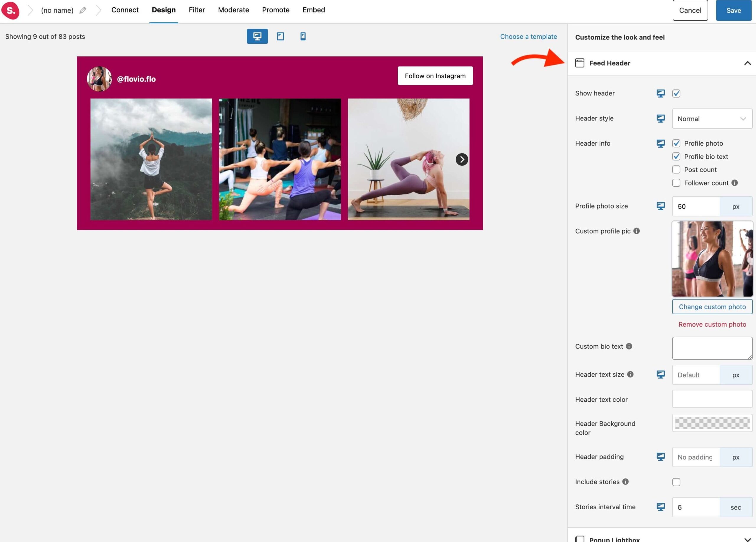Open info tooltip for Follower count
Screen dimensions: 756x542
pyautogui.click(x=734, y=183)
